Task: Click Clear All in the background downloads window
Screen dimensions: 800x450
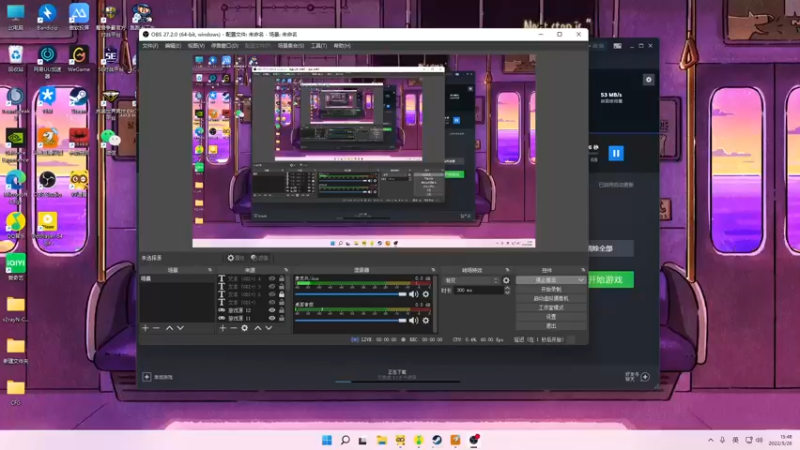Action: [x=611, y=248]
